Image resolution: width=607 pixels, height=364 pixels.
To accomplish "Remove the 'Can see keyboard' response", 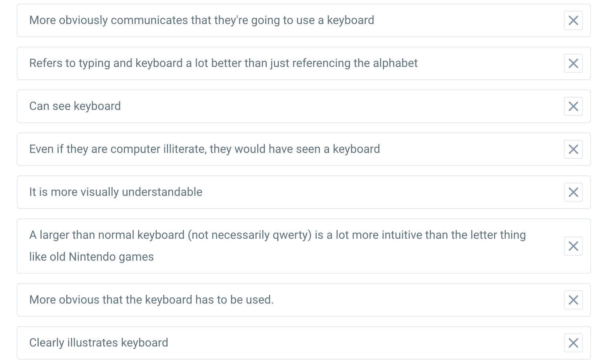I will coord(573,106).
